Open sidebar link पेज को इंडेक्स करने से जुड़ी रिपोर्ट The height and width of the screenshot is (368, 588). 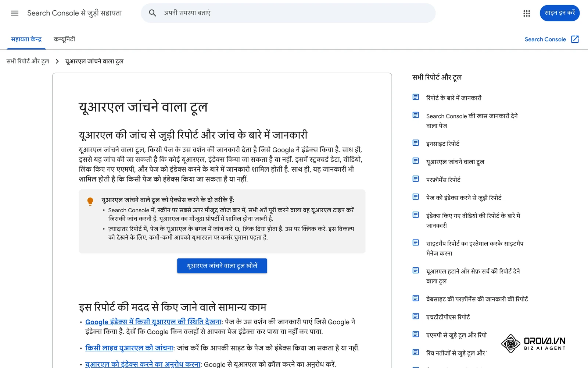pyautogui.click(x=464, y=198)
